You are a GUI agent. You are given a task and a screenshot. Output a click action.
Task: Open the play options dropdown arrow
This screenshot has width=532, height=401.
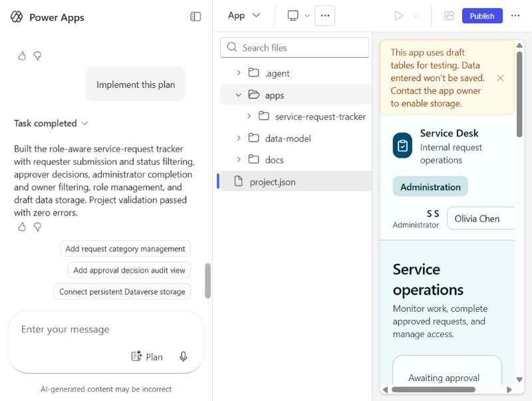tap(416, 16)
